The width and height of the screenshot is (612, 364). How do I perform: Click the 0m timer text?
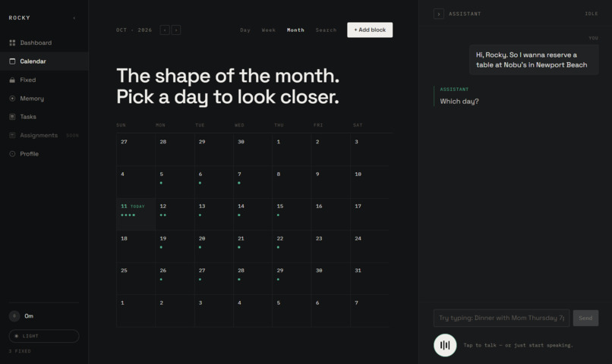pos(29,316)
